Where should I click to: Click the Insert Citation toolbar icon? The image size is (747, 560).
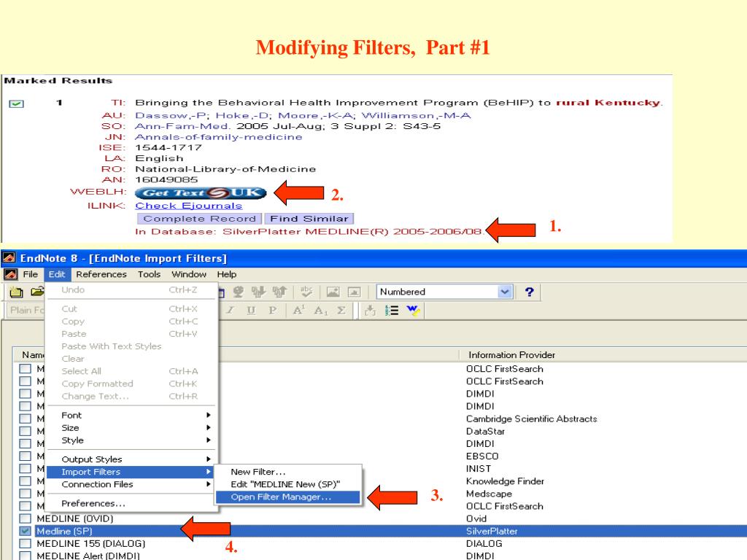pyautogui.click(x=370, y=311)
